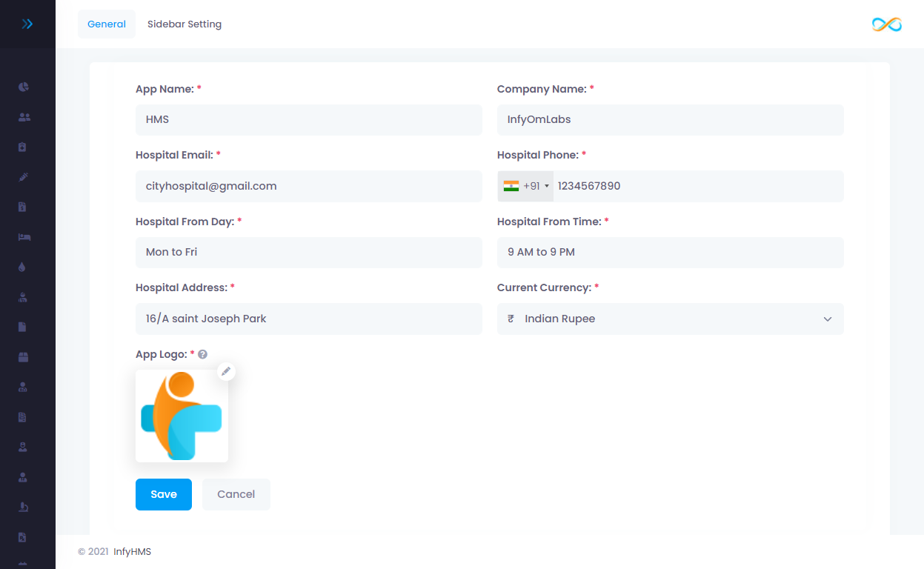This screenshot has height=569, width=924.
Task: Open the dashboard pie chart icon
Action: tap(24, 87)
